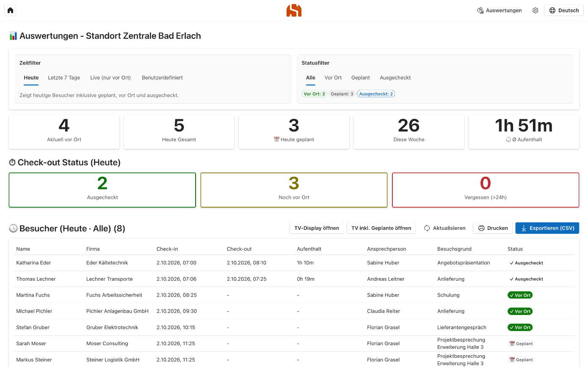This screenshot has height=367, width=588.
Task: Click the Aktuell vor Ort card
Action: pos(64,132)
